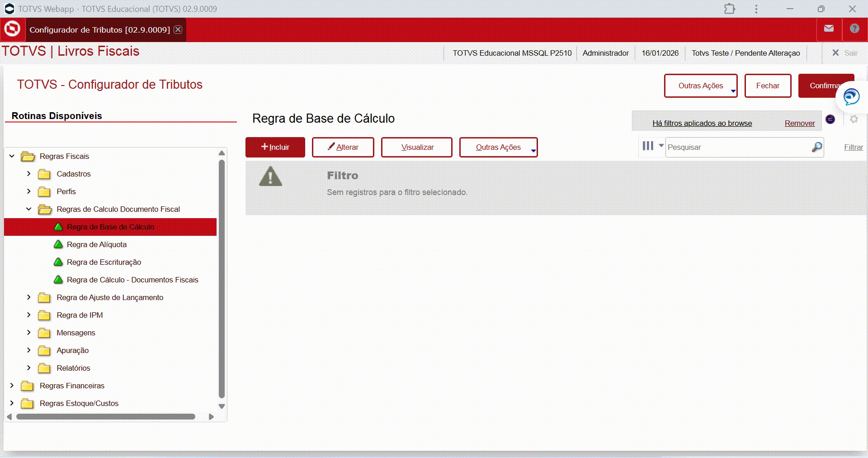Click the column selector bars icon
Viewport: 868px width, 458px height.
[x=648, y=146]
